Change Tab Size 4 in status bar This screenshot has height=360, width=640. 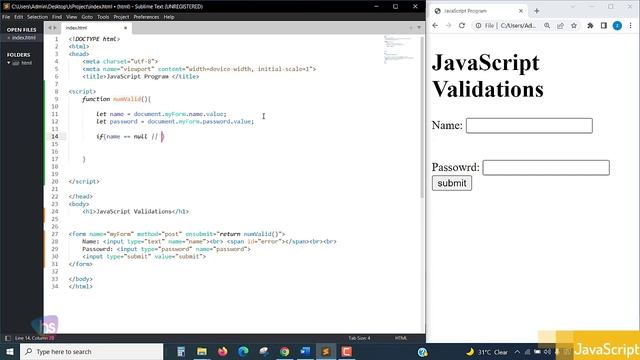(x=359, y=338)
